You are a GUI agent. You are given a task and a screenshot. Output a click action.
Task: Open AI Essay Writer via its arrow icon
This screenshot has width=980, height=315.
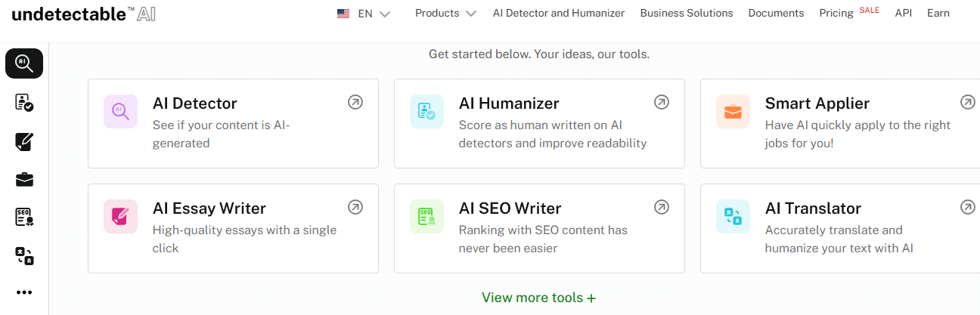coord(355,207)
